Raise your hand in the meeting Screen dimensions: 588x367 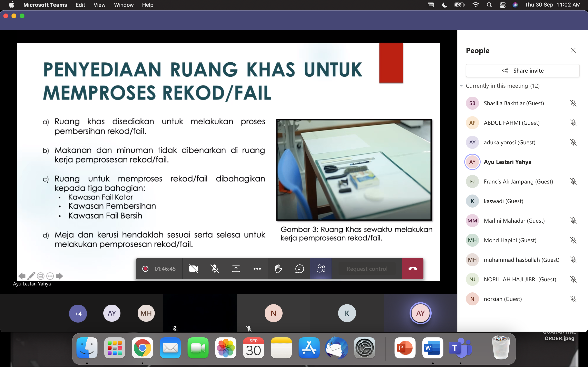(x=278, y=269)
